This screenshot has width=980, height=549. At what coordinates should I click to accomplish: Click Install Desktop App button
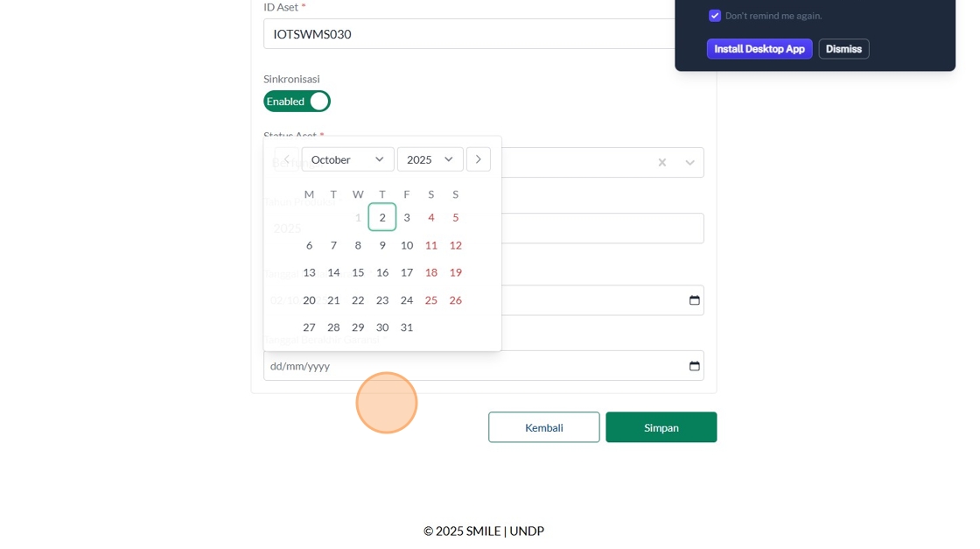[759, 49]
